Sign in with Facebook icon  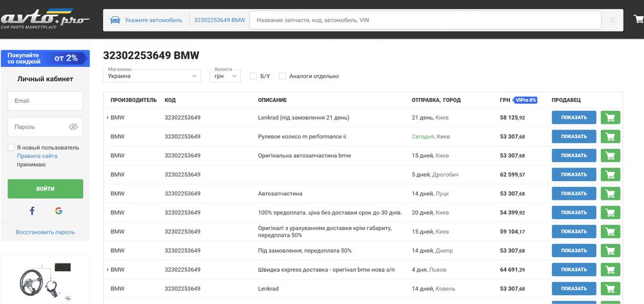[32, 211]
